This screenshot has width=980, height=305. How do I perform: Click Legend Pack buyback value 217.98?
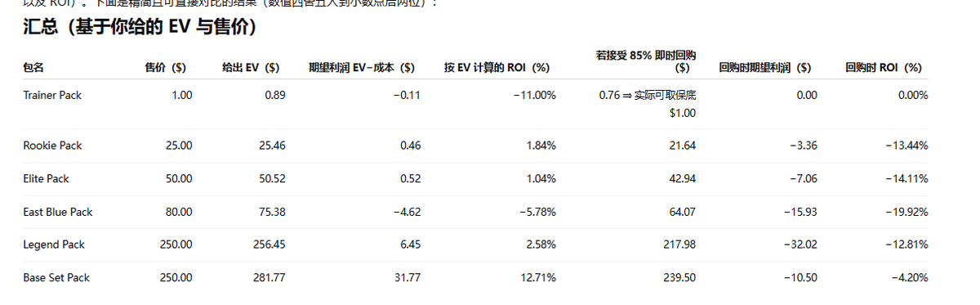(x=679, y=244)
